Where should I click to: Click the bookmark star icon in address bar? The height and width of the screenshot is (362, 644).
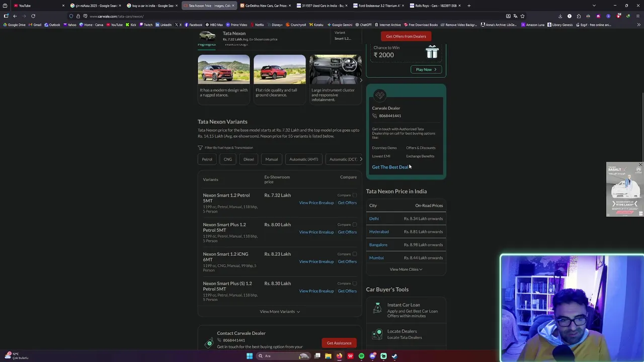522,16
